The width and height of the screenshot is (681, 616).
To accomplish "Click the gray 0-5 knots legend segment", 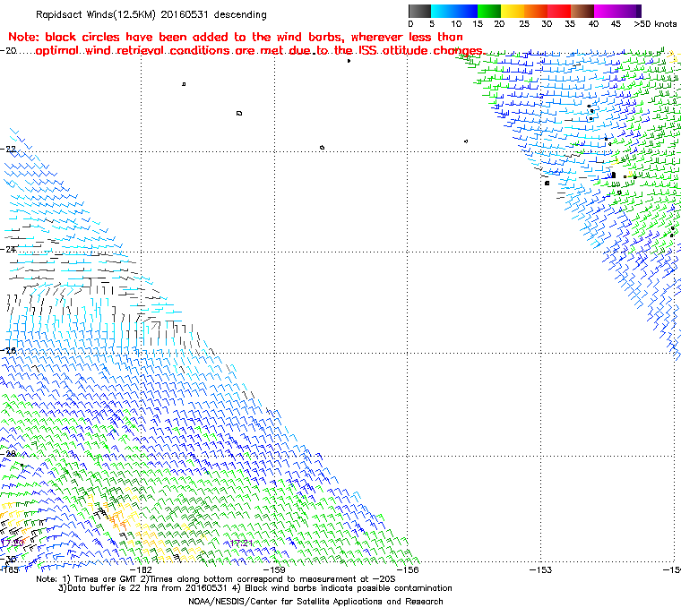I will (419, 11).
